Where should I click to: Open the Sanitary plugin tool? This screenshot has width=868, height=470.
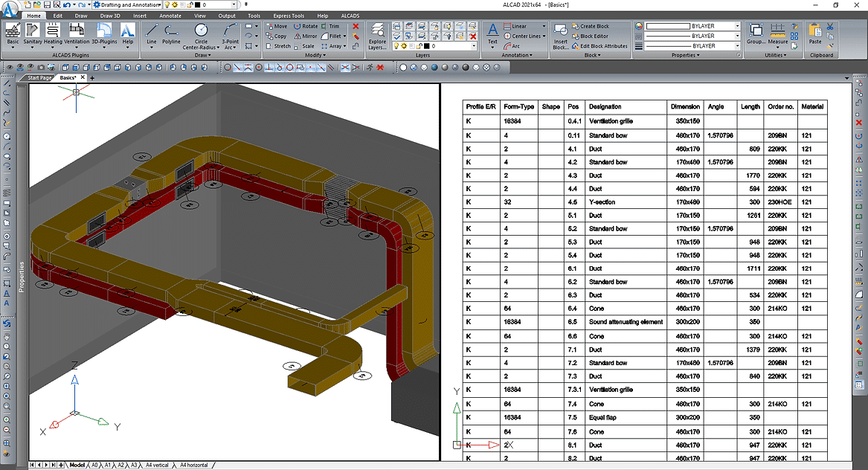tap(32, 30)
